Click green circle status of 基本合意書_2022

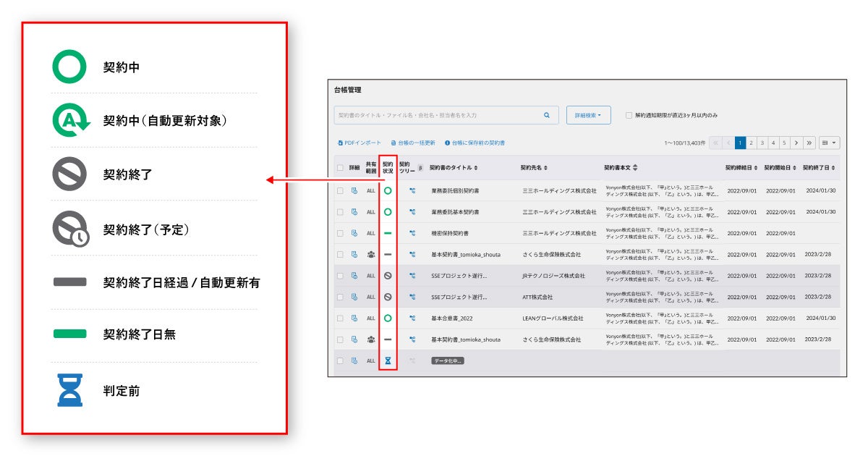pyautogui.click(x=388, y=318)
